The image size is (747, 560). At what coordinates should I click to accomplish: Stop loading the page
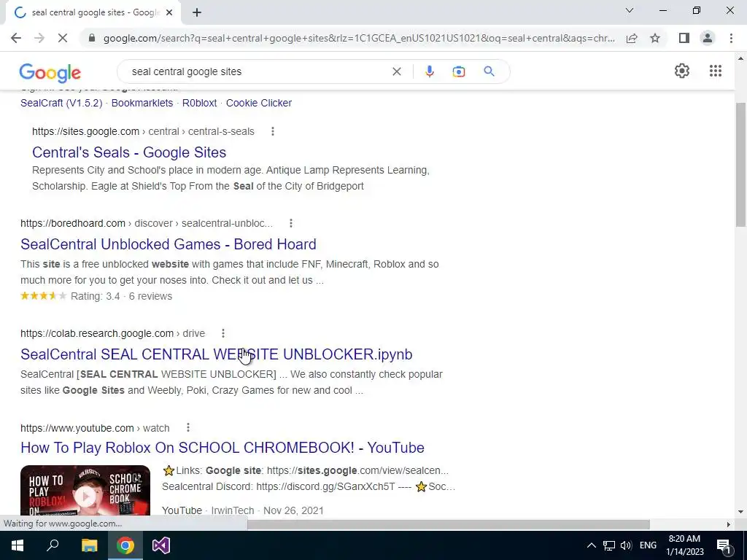[x=63, y=38]
